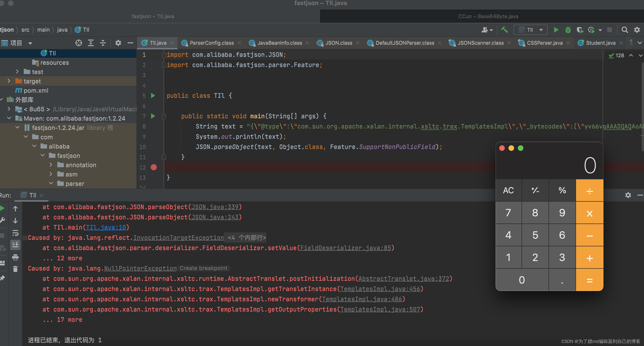Switch to JSON.class tab

click(x=339, y=43)
